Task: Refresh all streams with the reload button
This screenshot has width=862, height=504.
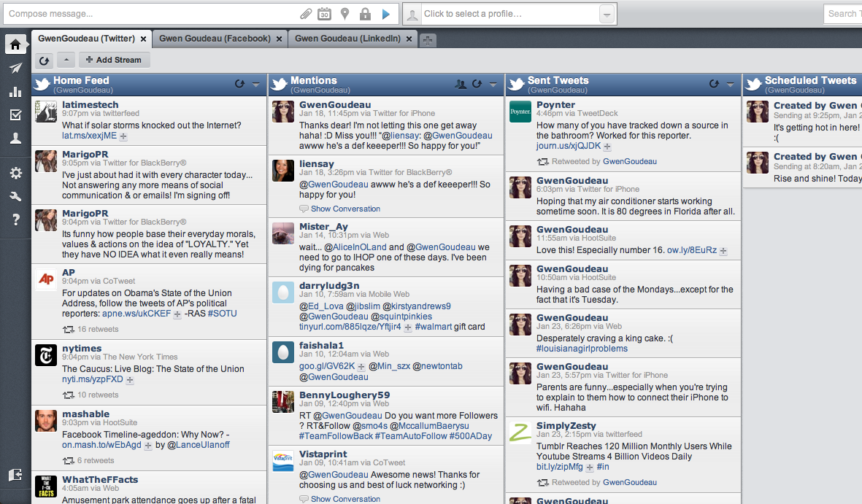Action: coord(44,60)
